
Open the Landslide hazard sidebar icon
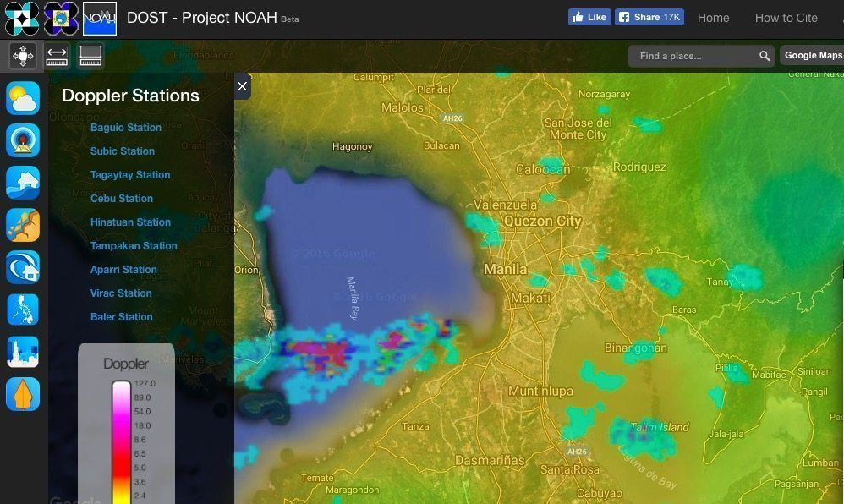click(x=23, y=225)
